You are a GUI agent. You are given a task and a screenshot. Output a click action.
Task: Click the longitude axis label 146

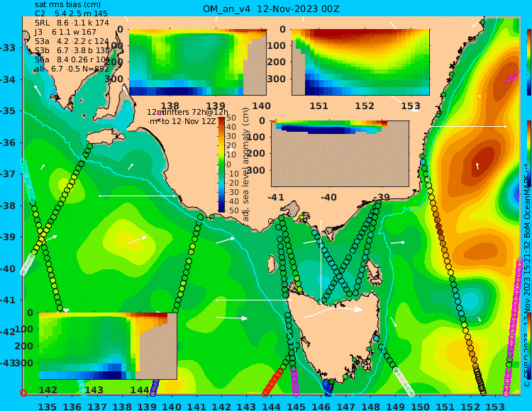321,406
